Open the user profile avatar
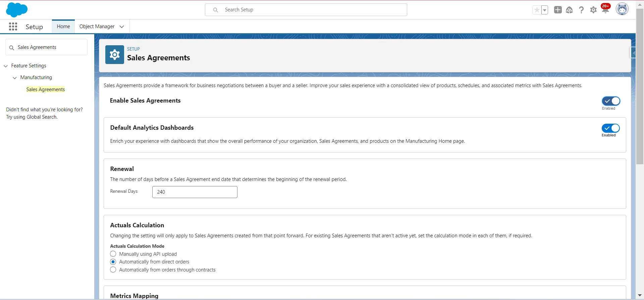 pyautogui.click(x=622, y=9)
